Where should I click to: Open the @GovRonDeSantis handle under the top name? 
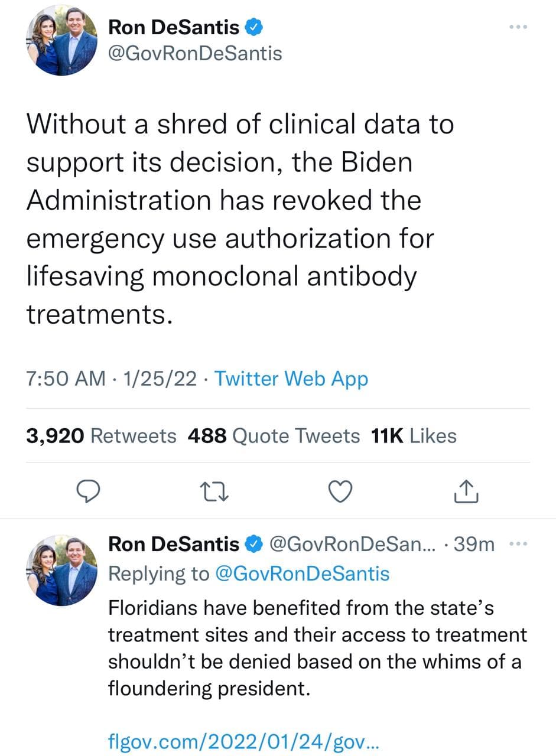click(x=195, y=54)
